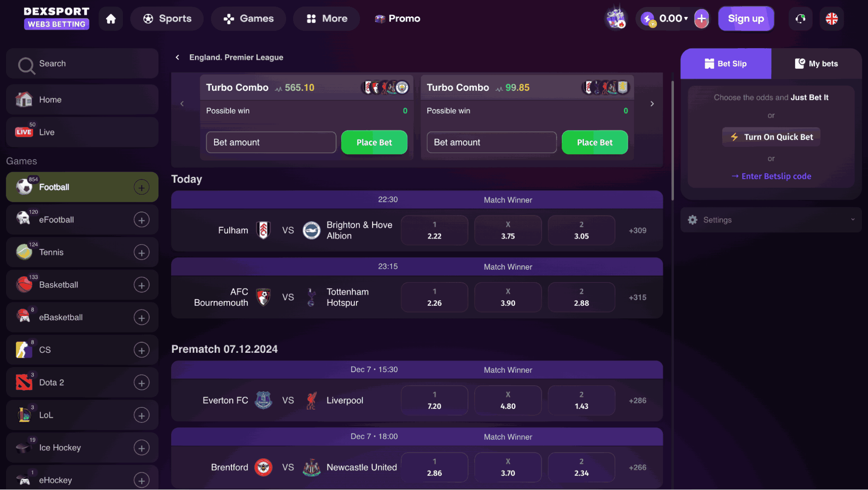Click the home icon in top navigation

pos(111,19)
